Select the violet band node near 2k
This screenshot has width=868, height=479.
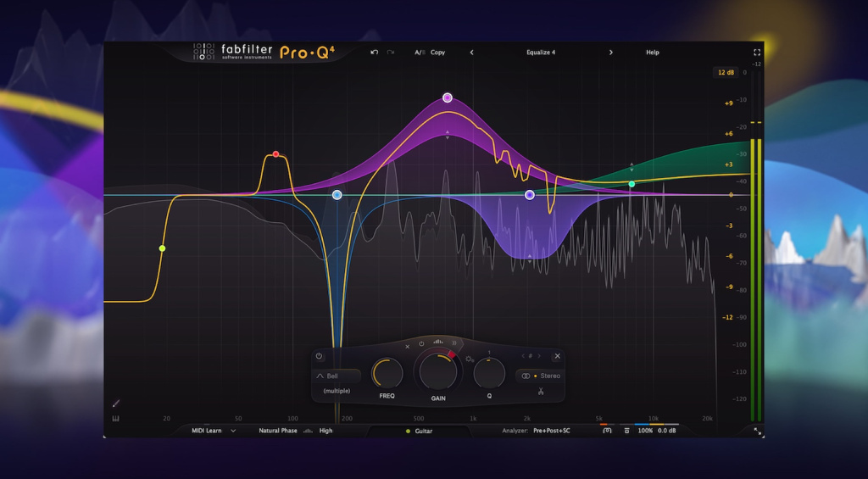[529, 195]
